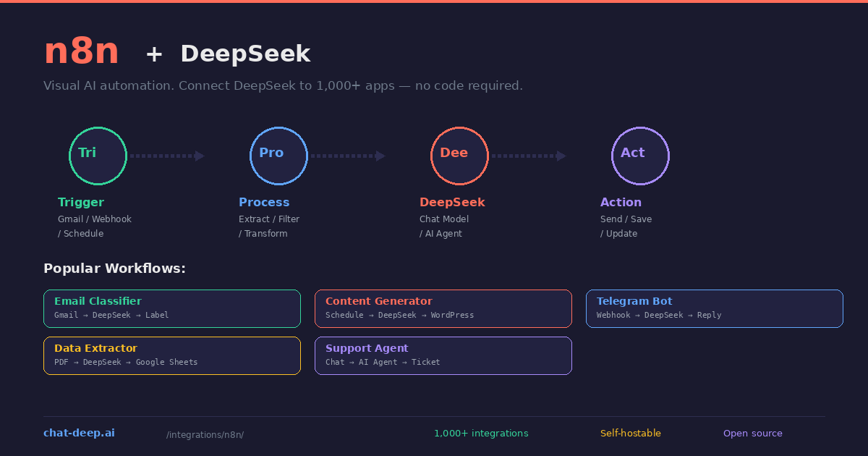Screen dimensions: 868x456
Task: Select the DeepSeek node circle
Action: pos(459,156)
